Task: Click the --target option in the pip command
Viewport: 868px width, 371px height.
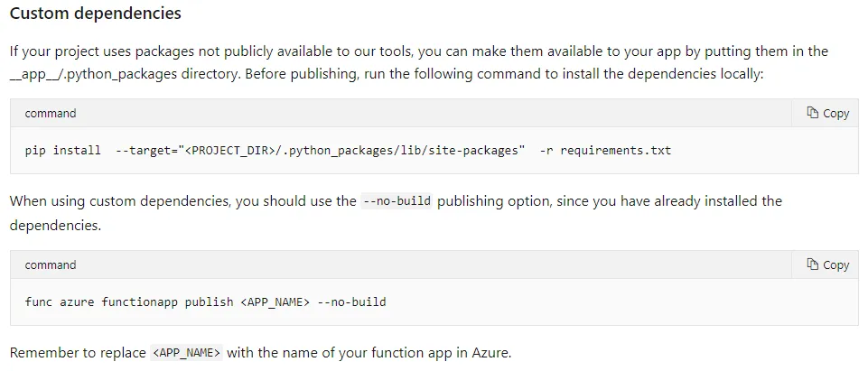Action: click(x=143, y=151)
